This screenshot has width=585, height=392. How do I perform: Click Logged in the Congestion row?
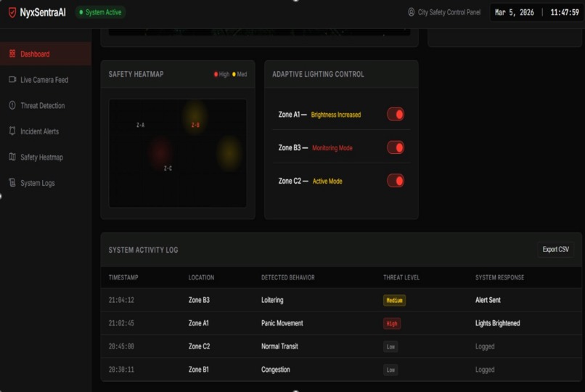coord(485,369)
